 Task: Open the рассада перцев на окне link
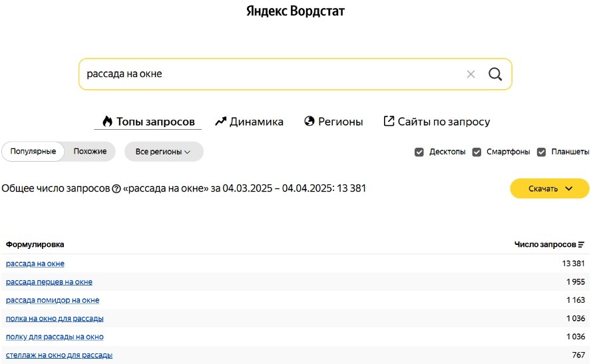(49, 282)
